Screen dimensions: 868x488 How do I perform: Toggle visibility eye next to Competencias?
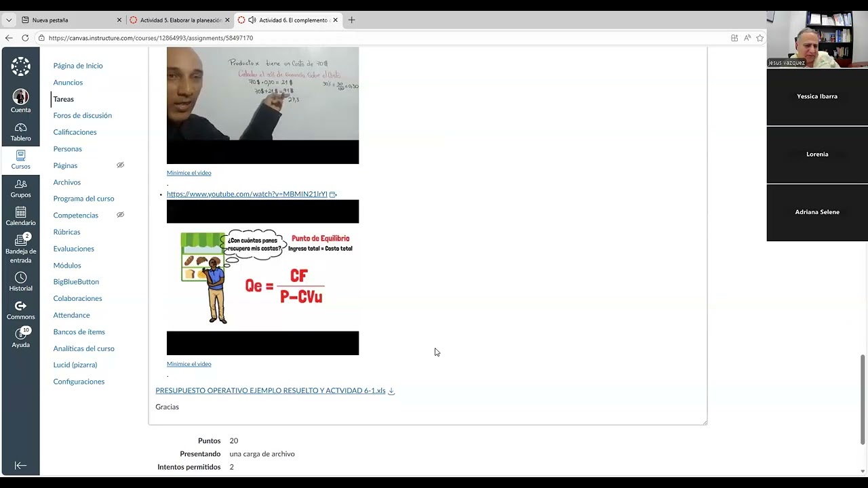[120, 215]
